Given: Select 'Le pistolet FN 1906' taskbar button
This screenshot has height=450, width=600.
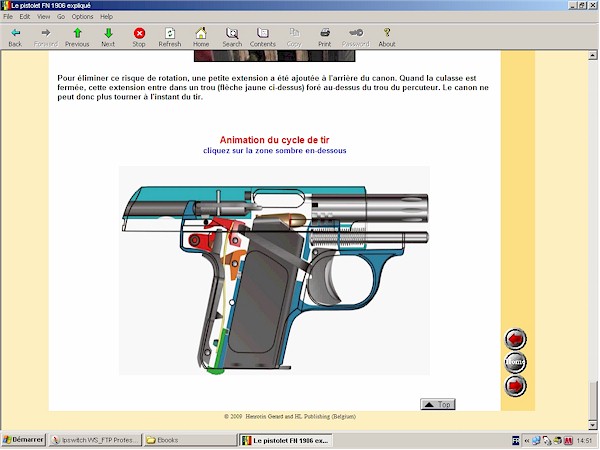Looking at the screenshot, I should [286, 440].
